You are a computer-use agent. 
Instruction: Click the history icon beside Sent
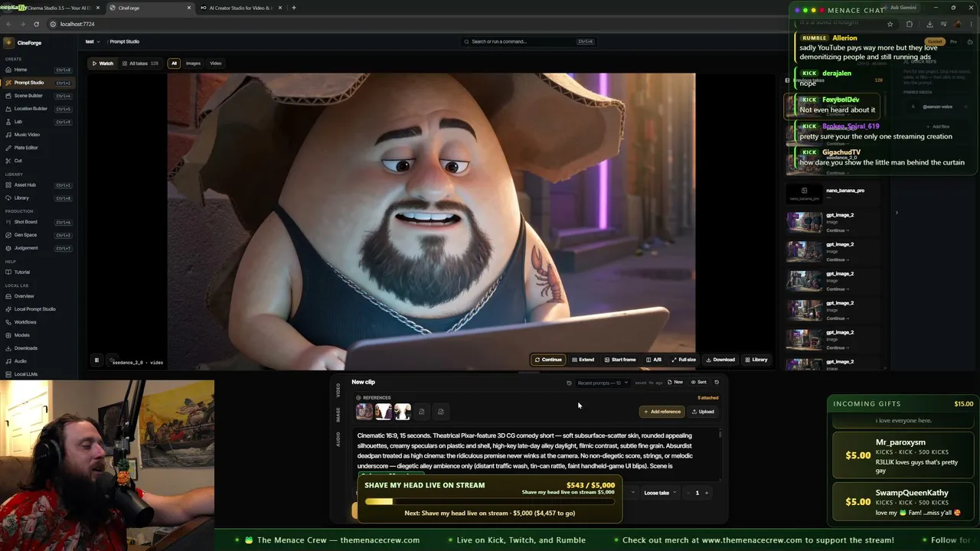(x=717, y=382)
